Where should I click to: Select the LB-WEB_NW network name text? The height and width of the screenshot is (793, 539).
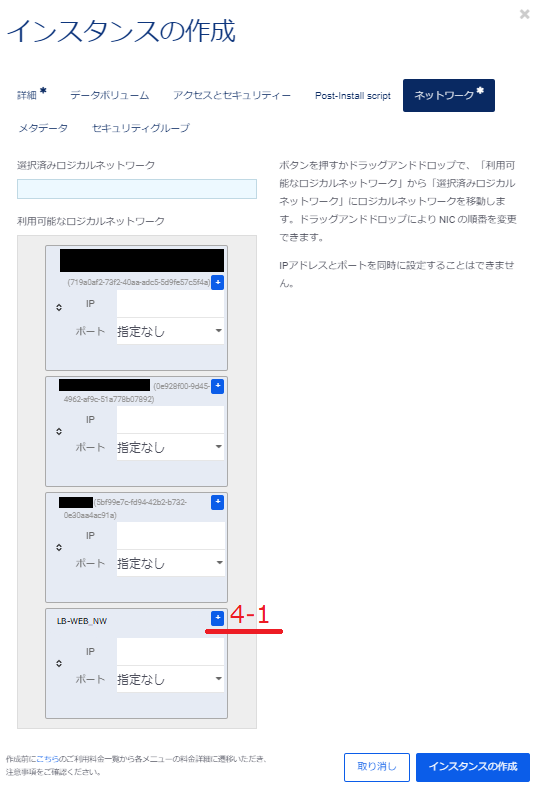click(82, 621)
